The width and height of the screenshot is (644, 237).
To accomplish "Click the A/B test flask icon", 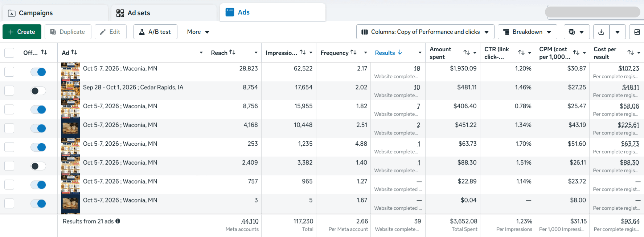I will point(142,32).
